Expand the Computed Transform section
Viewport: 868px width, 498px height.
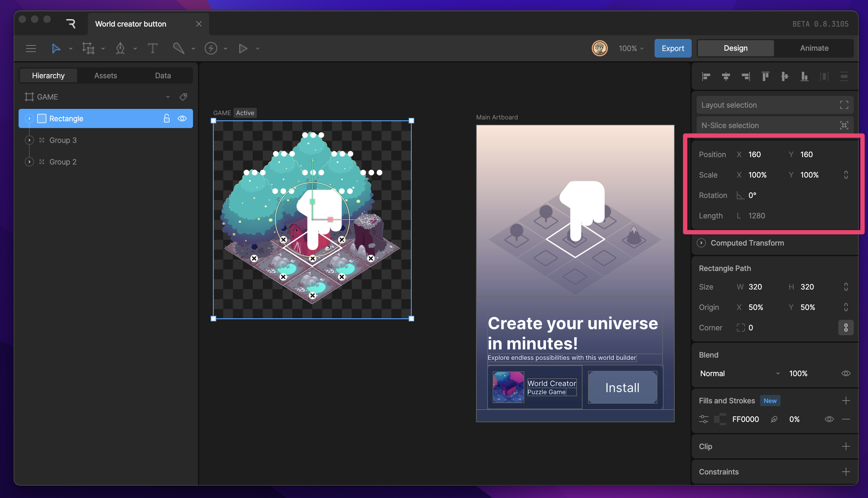701,243
